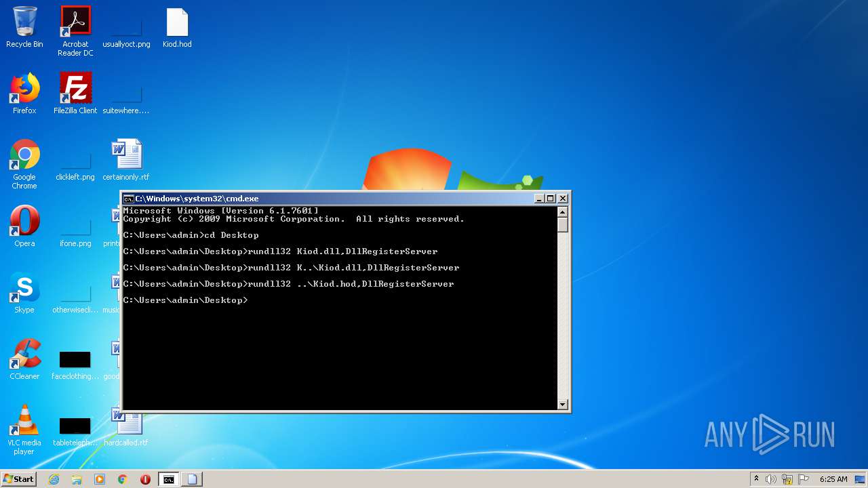This screenshot has width=868, height=488.
Task: Show hidden tray icons arrow
Action: coord(756,479)
